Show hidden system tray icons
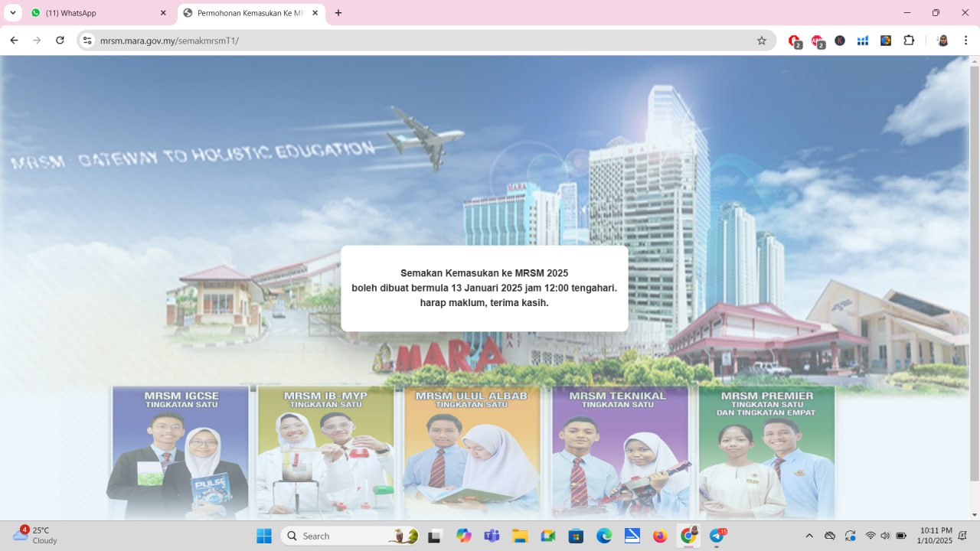Image resolution: width=980 pixels, height=551 pixels. coord(809,536)
